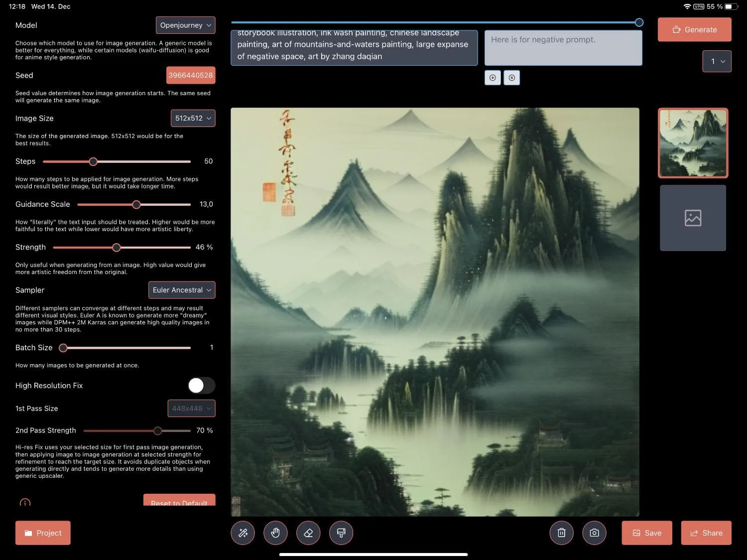The height and width of the screenshot is (560, 747).
Task: Select the eraser tool
Action: click(308, 533)
